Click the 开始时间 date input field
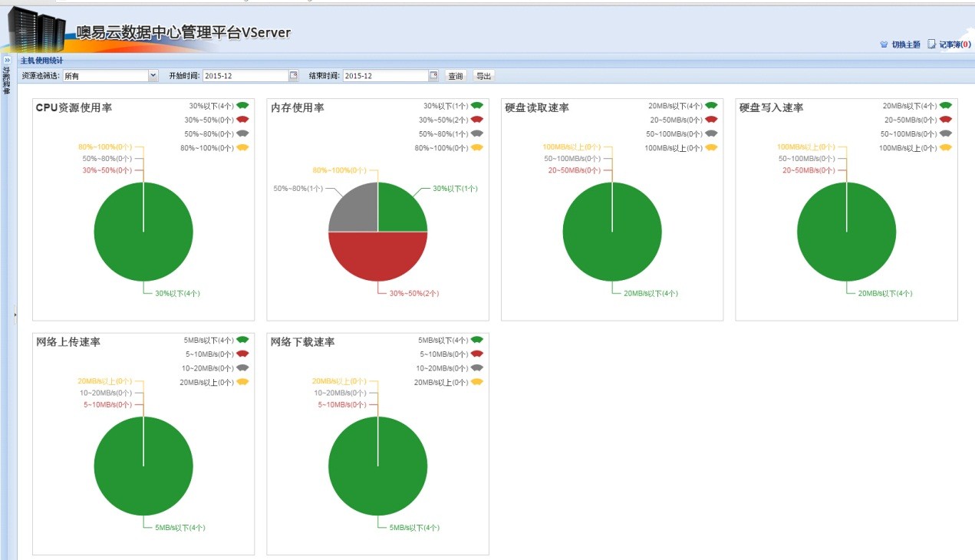 (x=245, y=76)
